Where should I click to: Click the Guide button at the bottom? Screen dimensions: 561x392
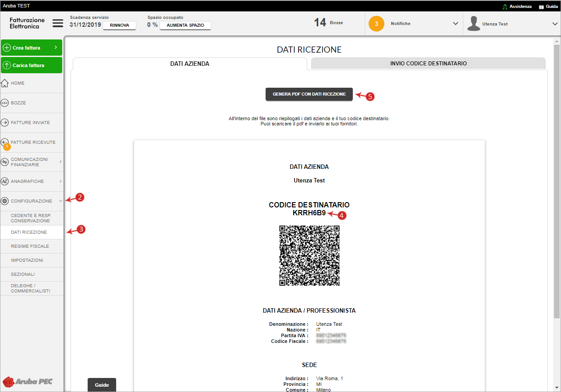click(x=102, y=385)
